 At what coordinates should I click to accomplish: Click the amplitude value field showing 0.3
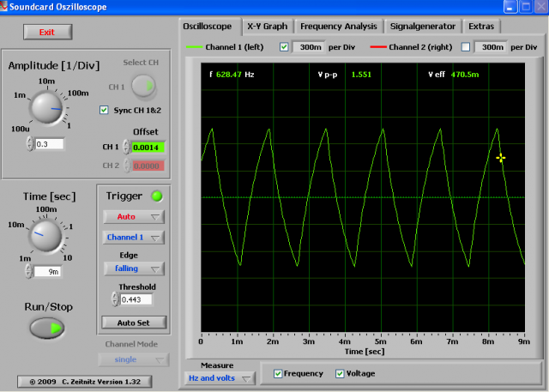coord(50,144)
